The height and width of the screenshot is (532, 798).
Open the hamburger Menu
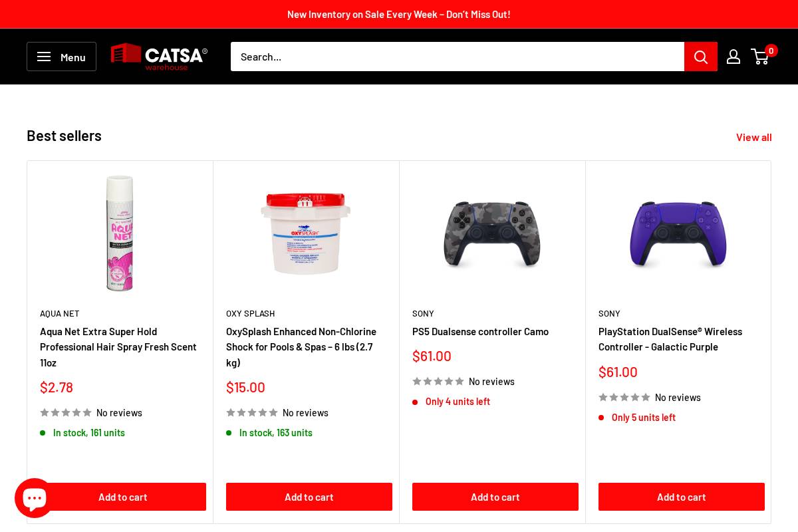(61, 57)
